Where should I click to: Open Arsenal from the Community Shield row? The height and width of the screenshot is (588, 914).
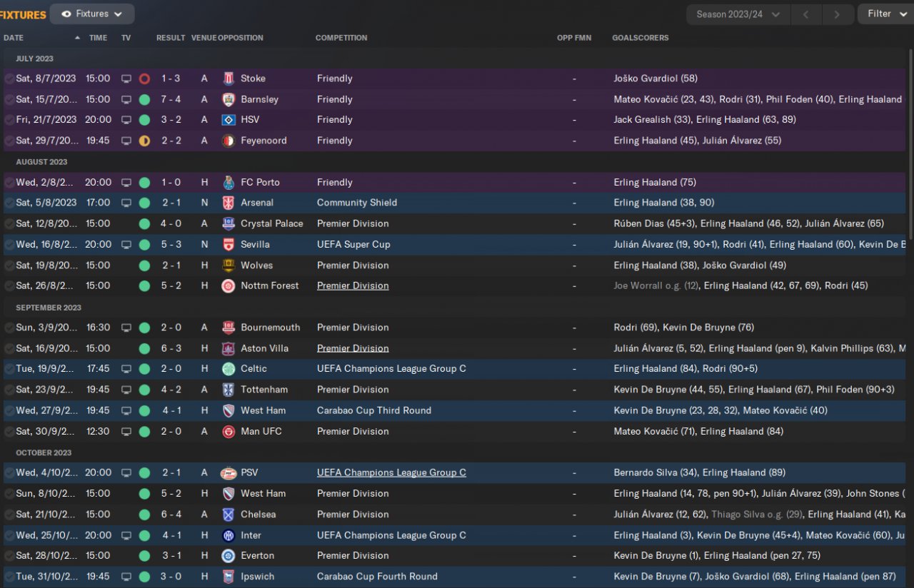257,203
